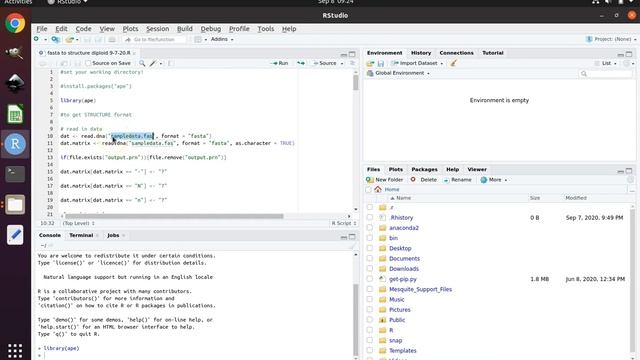Open the (Top Level) scope dropdown

click(x=78, y=223)
